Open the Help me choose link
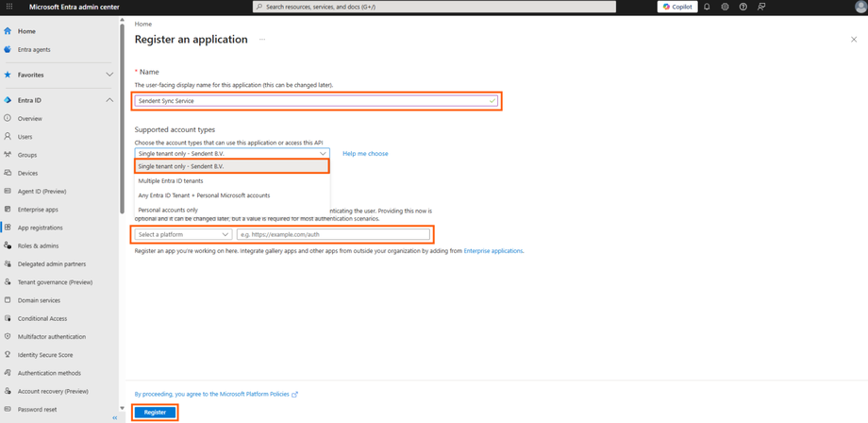 (365, 153)
